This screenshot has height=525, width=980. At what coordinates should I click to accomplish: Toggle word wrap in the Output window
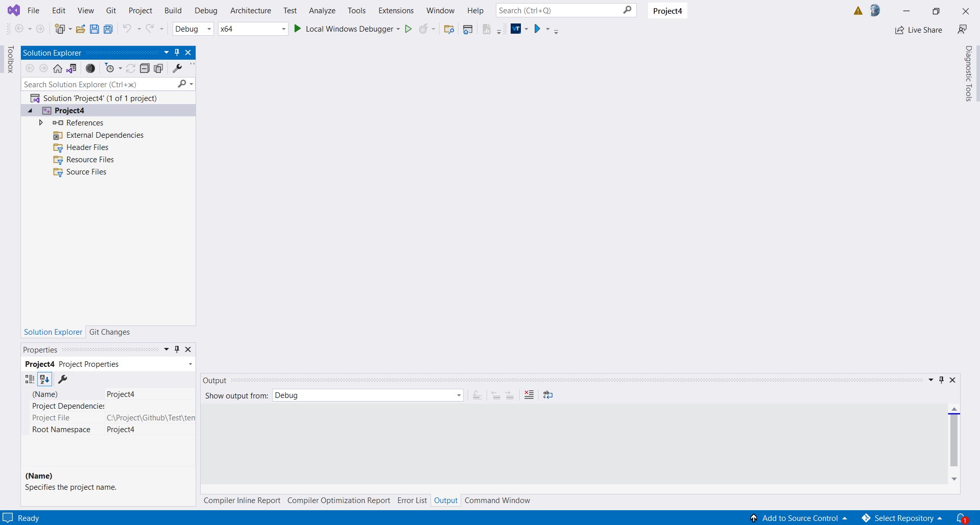[547, 394]
